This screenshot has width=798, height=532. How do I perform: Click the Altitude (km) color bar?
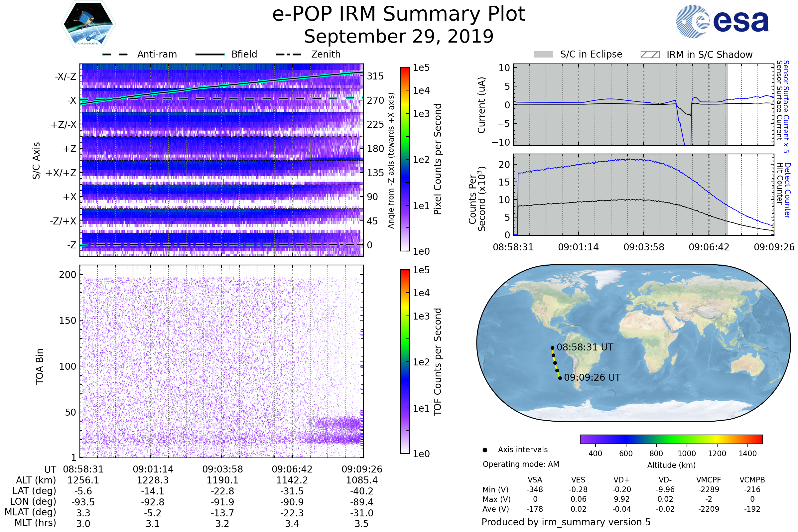tap(671, 439)
